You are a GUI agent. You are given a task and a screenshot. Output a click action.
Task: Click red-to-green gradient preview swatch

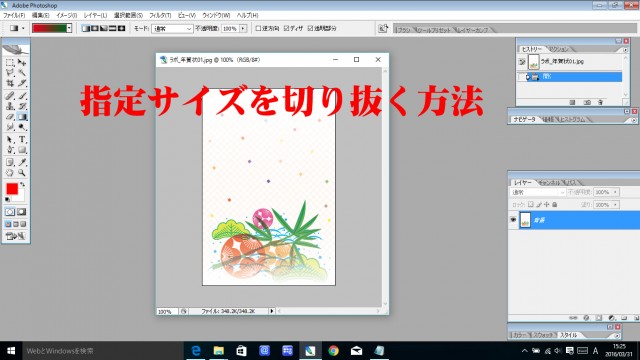click(x=49, y=28)
